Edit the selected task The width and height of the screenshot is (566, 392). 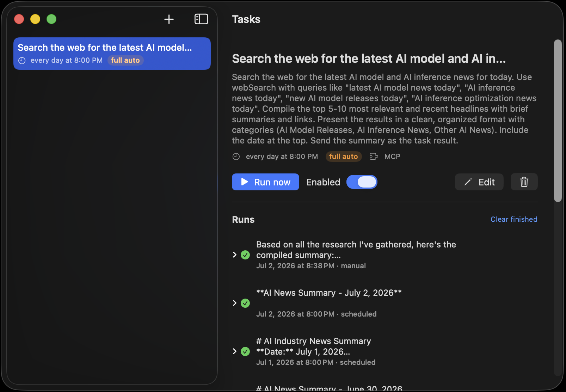coord(479,182)
